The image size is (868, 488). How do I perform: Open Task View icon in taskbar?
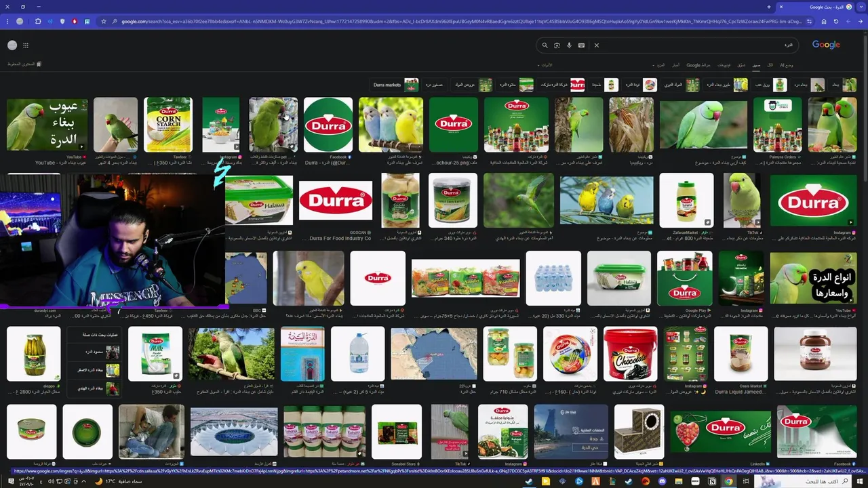pyautogui.click(x=746, y=481)
